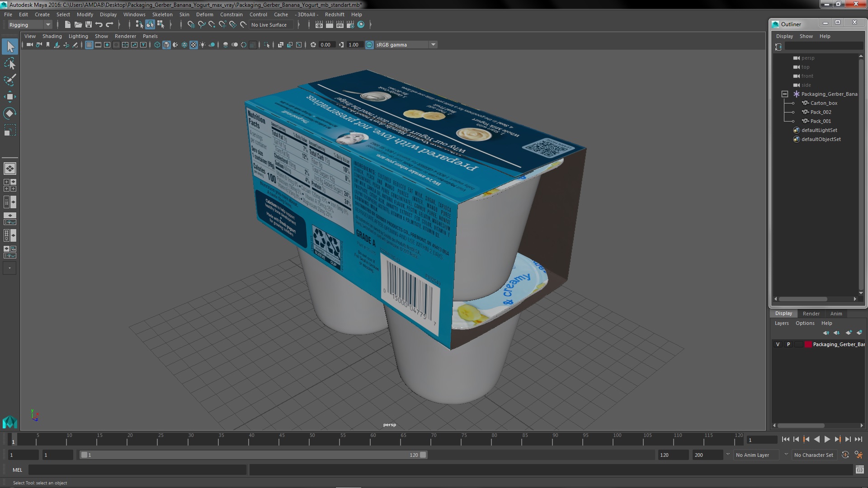Click the MEL command input field

pos(137,470)
